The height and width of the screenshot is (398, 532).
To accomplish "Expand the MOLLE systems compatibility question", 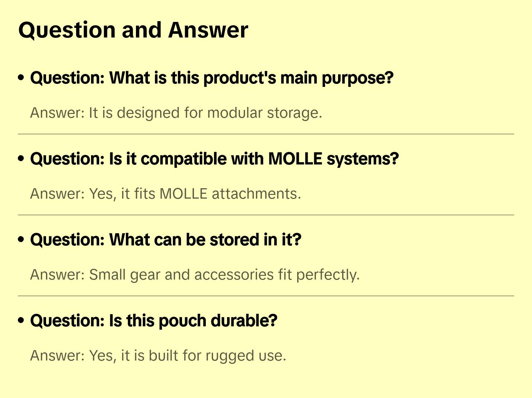I will [x=214, y=159].
